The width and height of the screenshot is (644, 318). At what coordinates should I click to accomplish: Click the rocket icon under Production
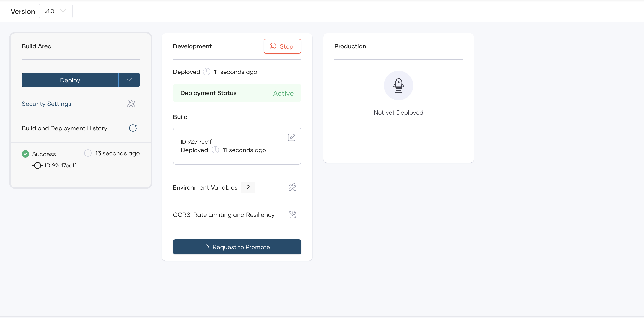tap(398, 85)
